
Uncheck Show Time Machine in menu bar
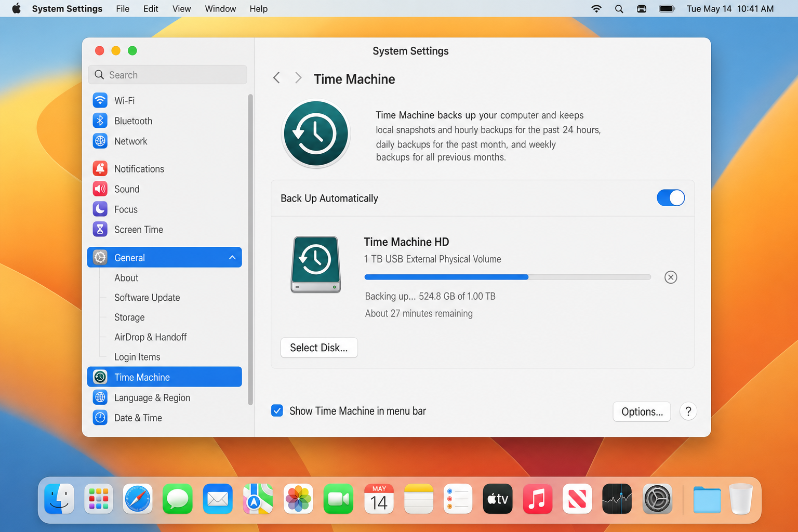(277, 411)
